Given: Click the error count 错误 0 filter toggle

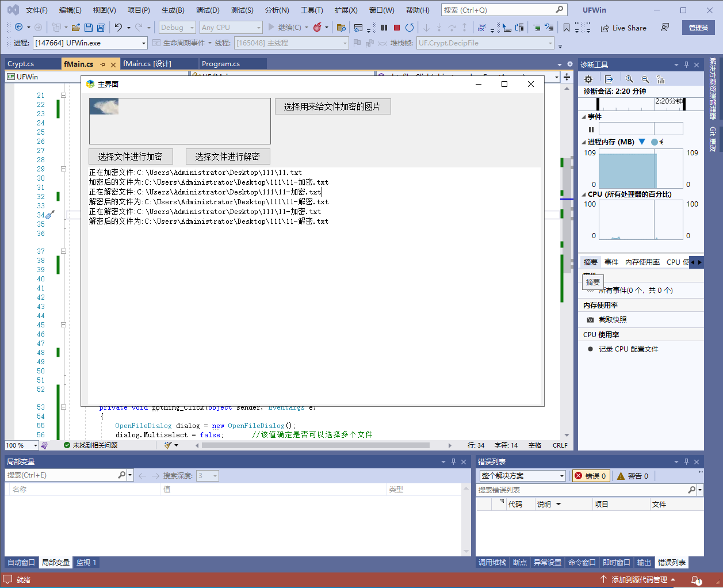Looking at the screenshot, I should point(591,476).
